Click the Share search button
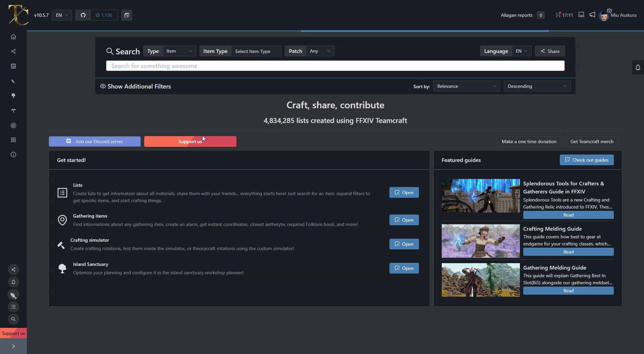 tap(550, 51)
